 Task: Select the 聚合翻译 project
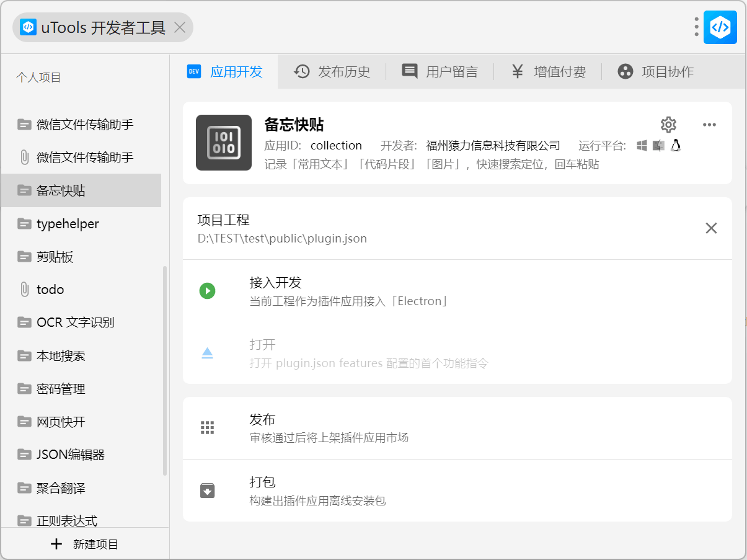point(81,488)
